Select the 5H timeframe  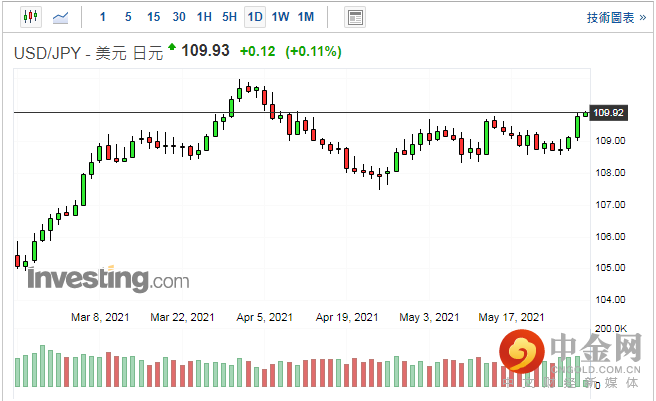coord(229,17)
